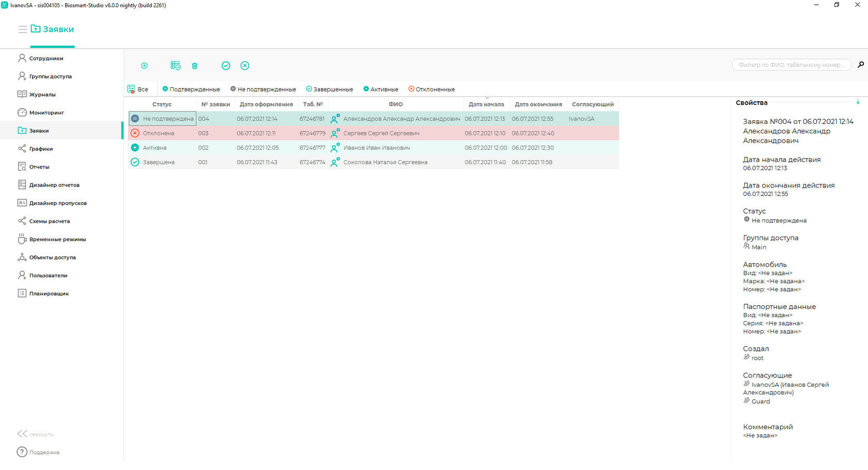Click the Группы доступа sidebar icon

click(x=22, y=76)
